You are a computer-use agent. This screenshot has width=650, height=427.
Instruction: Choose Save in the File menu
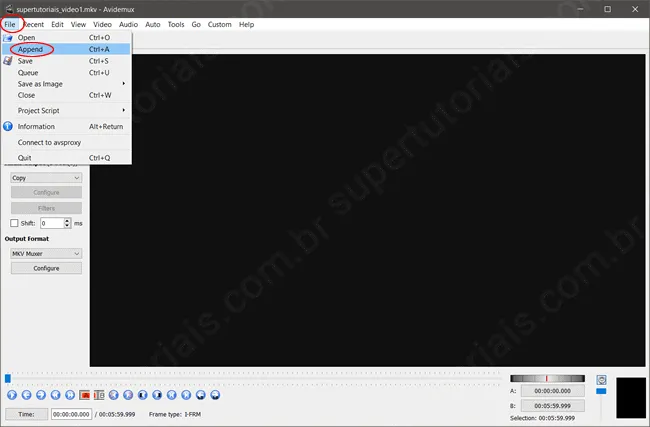[66, 61]
